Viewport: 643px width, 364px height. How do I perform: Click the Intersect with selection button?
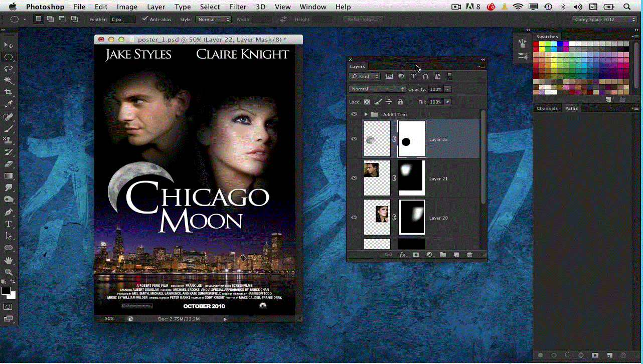74,19
